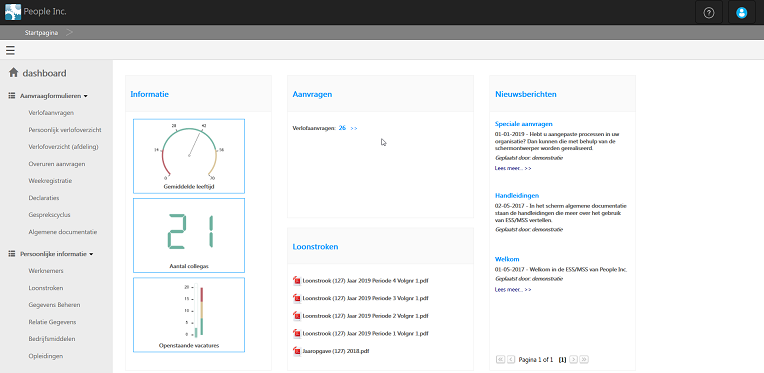Image resolution: width=764 pixels, height=373 pixels.
Task: Click the dashboard home icon
Action: (x=13, y=73)
